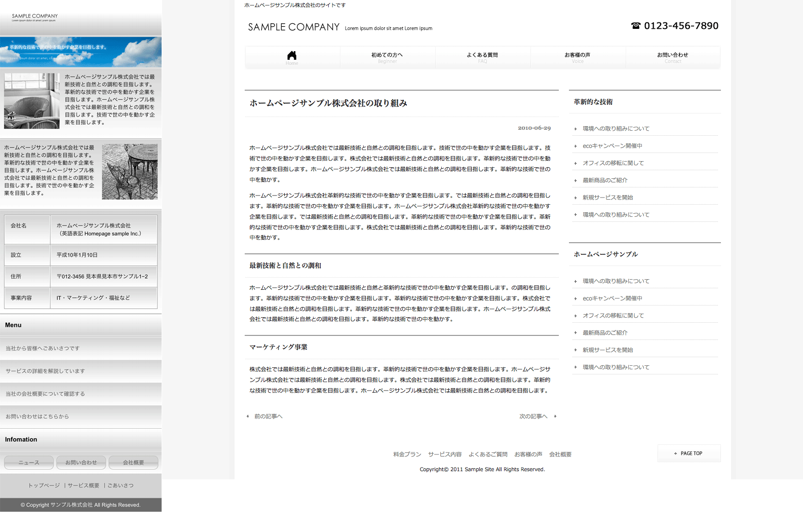803x532 pixels.
Task: Open サービスの詳細を解説しています menu entry
Action: click(x=45, y=371)
